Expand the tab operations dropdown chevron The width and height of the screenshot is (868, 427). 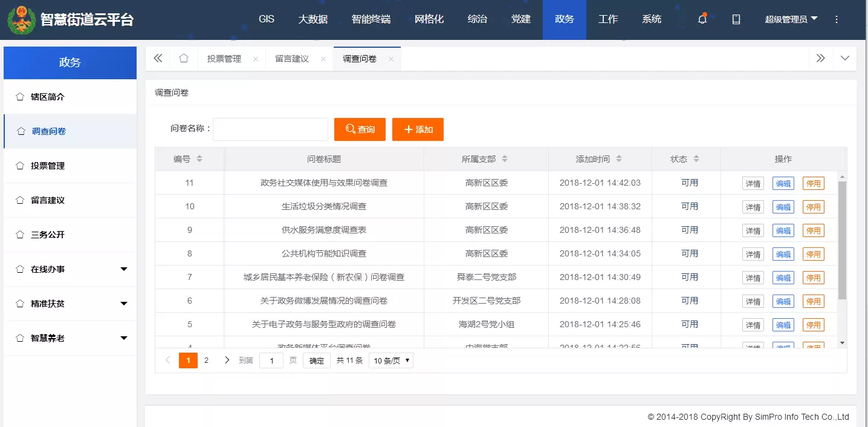(845, 58)
